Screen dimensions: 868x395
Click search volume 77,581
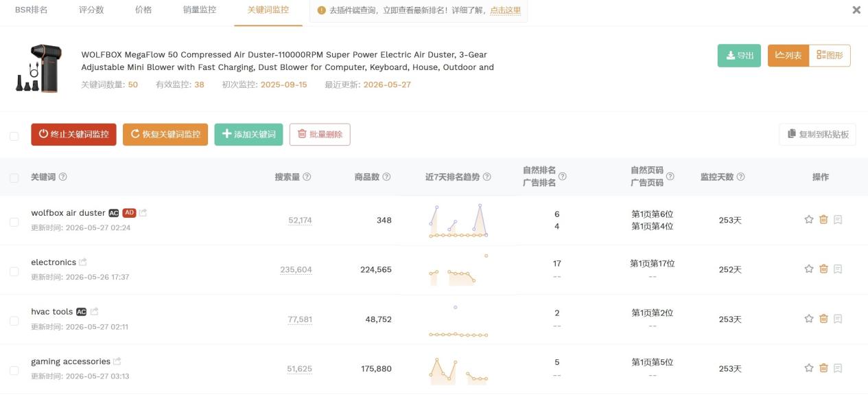click(300, 319)
